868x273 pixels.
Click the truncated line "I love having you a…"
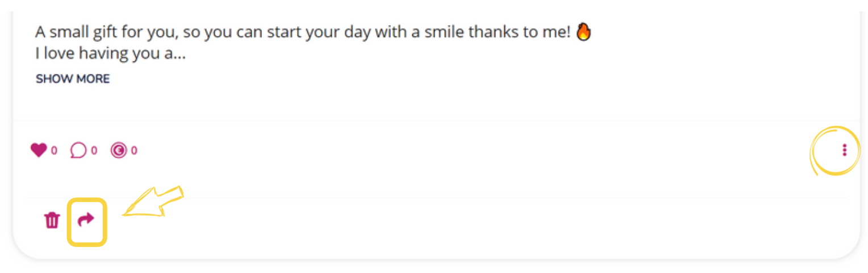pos(110,54)
